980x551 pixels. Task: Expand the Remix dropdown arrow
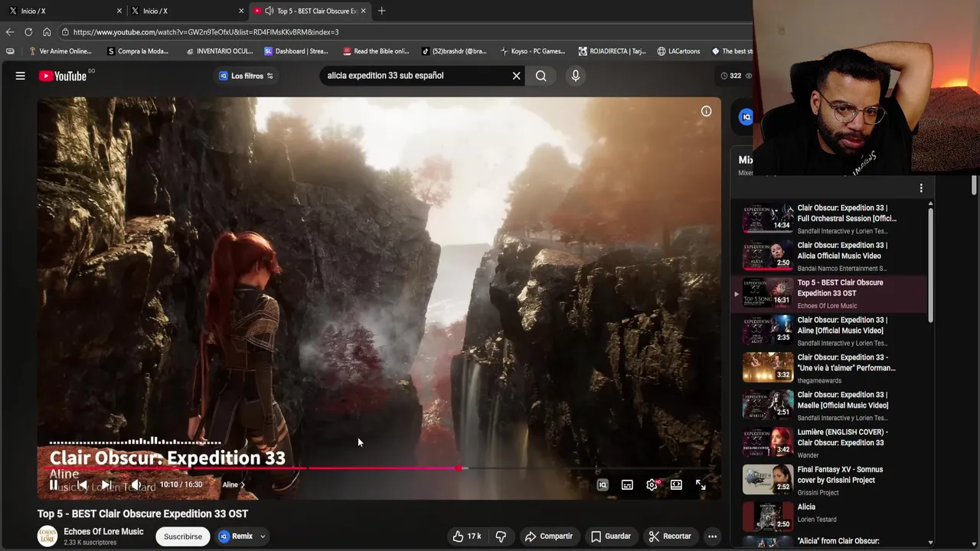[263, 536]
